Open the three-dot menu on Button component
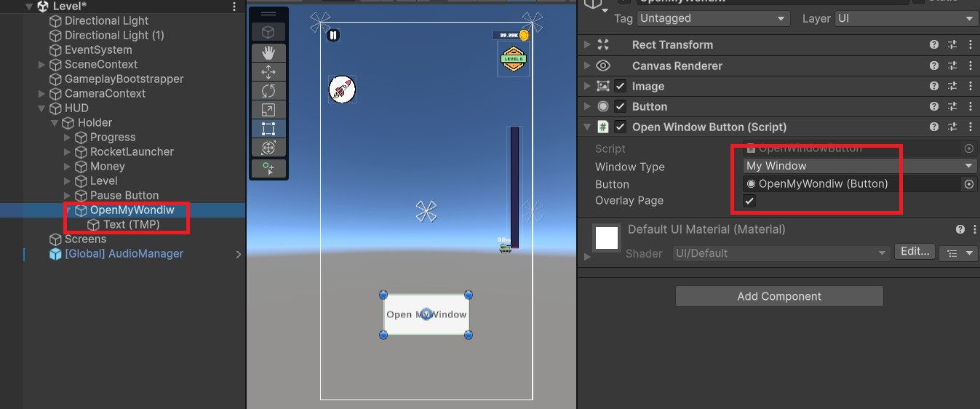The height and width of the screenshot is (409, 980). [970, 106]
